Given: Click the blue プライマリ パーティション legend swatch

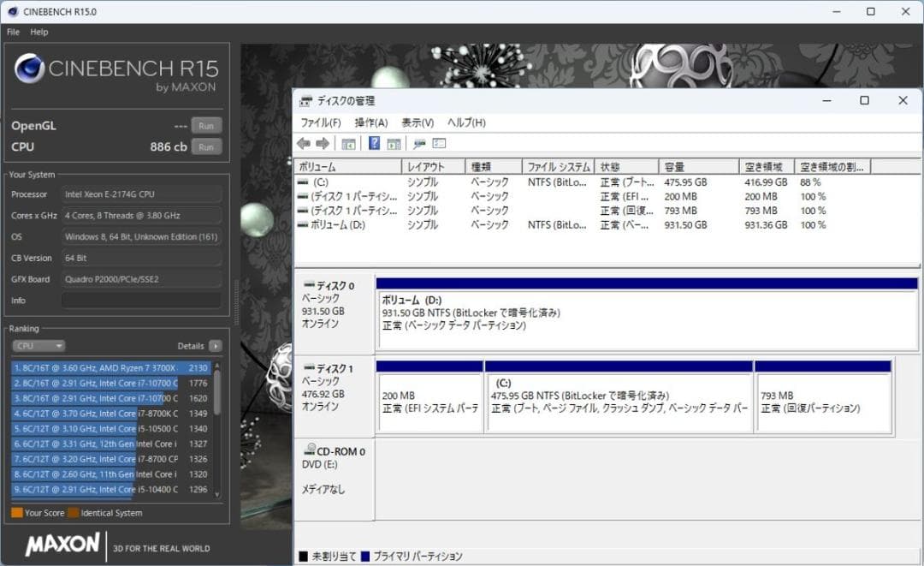Looking at the screenshot, I should coord(367,555).
